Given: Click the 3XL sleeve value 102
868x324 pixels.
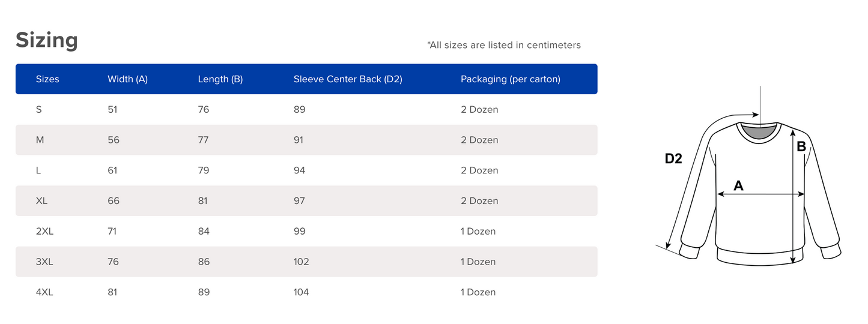Looking at the screenshot, I should tap(301, 262).
